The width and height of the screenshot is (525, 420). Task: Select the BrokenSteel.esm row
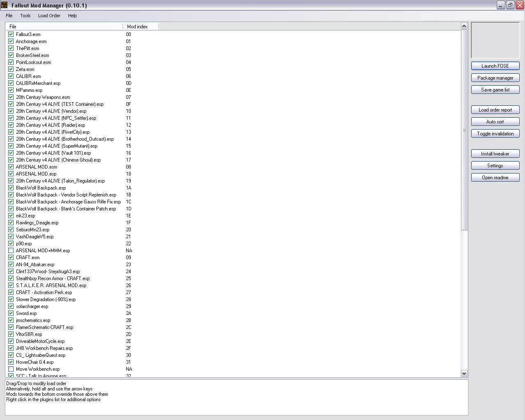32,55
